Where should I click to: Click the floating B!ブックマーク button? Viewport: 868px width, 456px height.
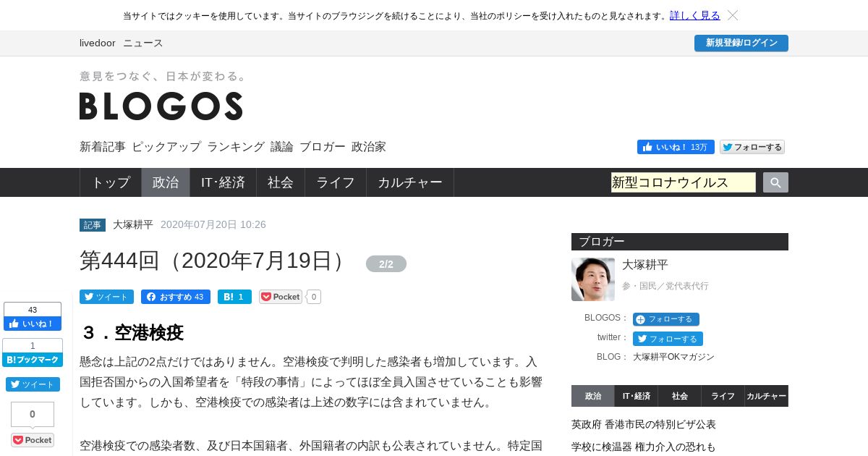click(33, 360)
